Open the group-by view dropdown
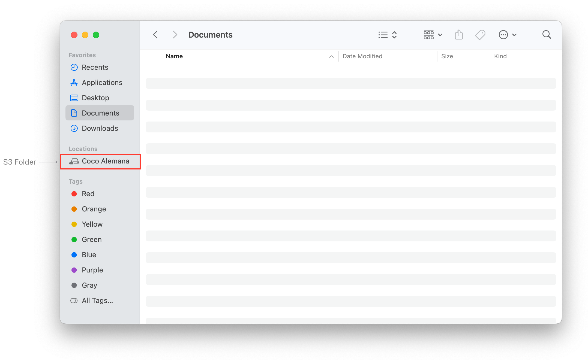This screenshot has height=364, width=588. tap(432, 35)
